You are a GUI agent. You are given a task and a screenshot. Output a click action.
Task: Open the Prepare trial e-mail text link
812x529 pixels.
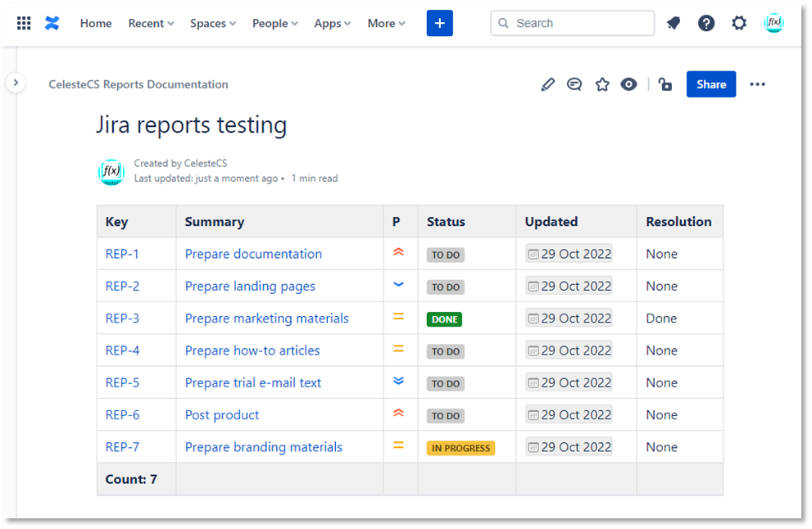click(x=253, y=382)
